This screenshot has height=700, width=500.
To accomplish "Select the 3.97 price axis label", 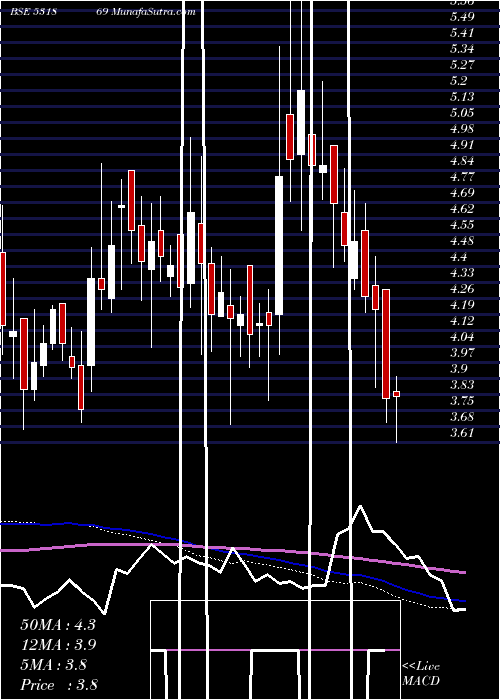I will tap(462, 353).
